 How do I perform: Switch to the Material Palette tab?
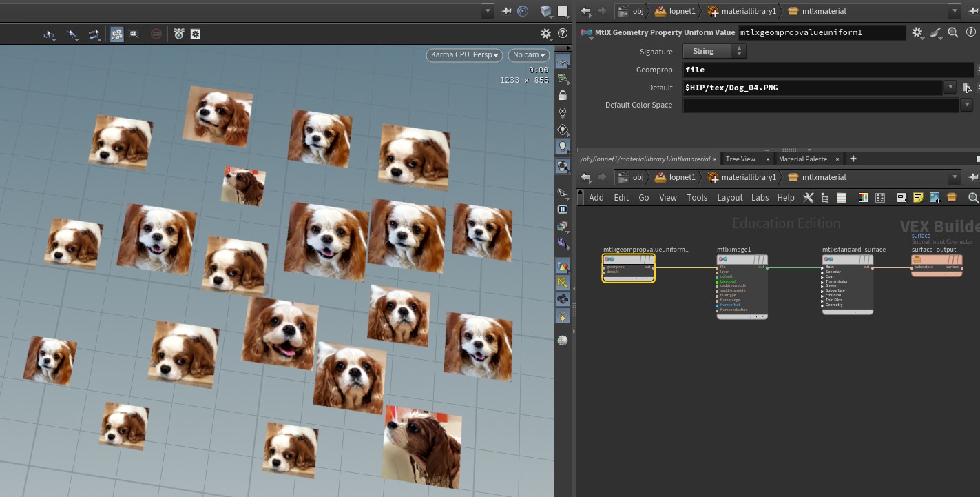(802, 159)
